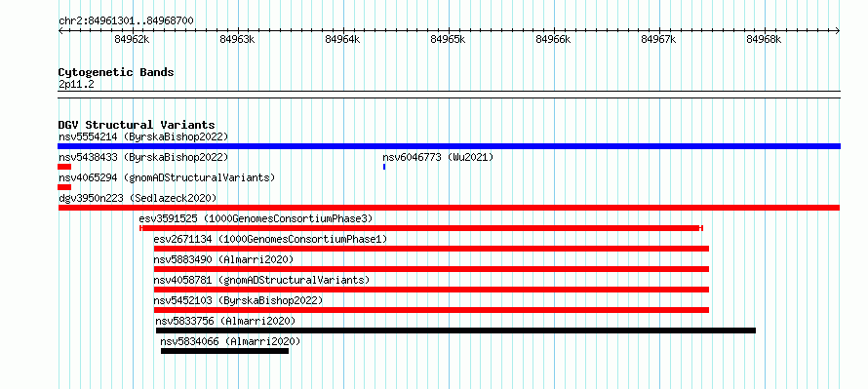Click the red nsv5883490 variant bar
Viewport: 868px width, 389px height.
(431, 269)
